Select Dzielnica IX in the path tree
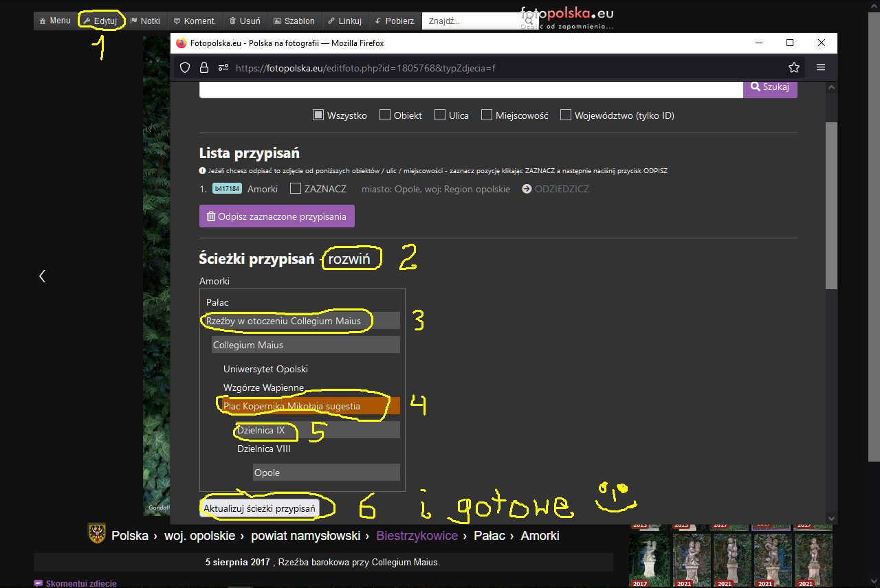Viewport: 880px width, 588px height. (261, 430)
